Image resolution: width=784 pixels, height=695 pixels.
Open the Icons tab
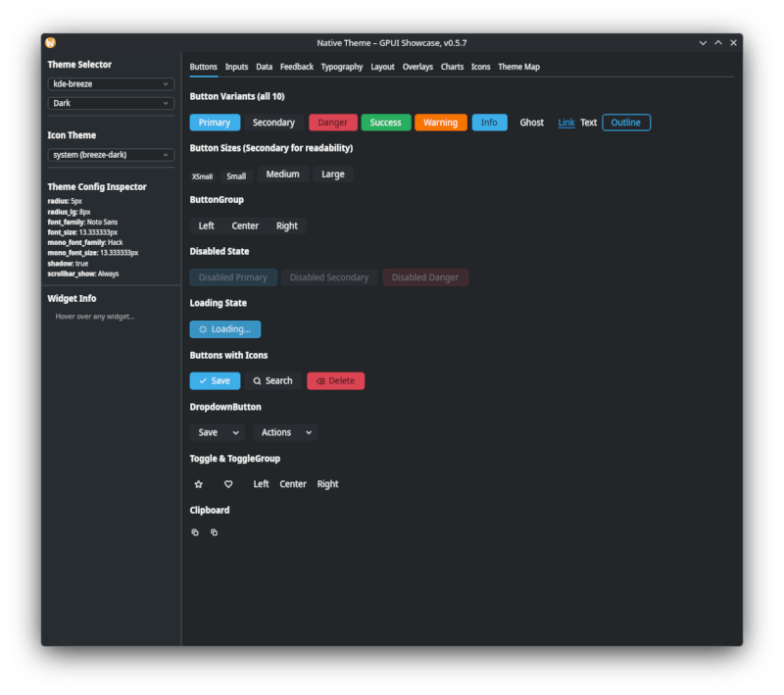click(480, 67)
